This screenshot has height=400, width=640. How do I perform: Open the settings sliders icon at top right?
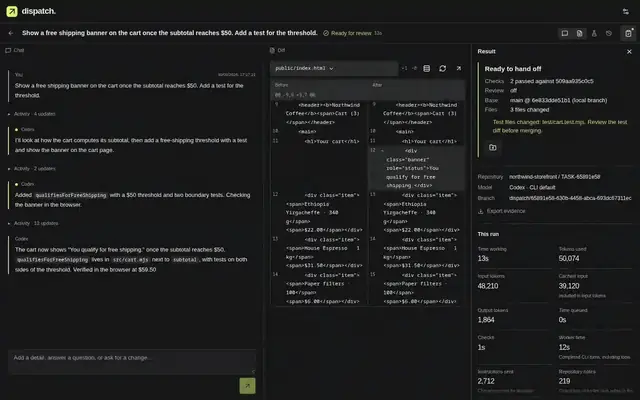[x=626, y=11]
